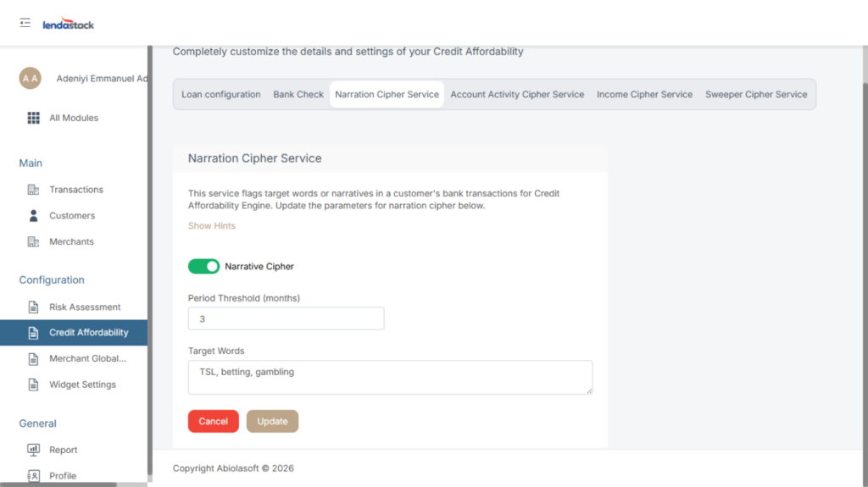Toggle the Narrative Cipher switch off

(203, 267)
